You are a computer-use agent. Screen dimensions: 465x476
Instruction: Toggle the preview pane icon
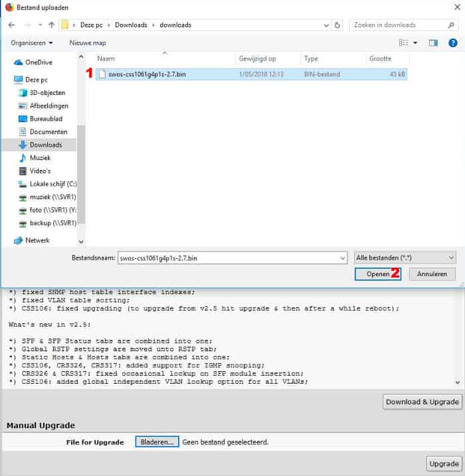433,42
